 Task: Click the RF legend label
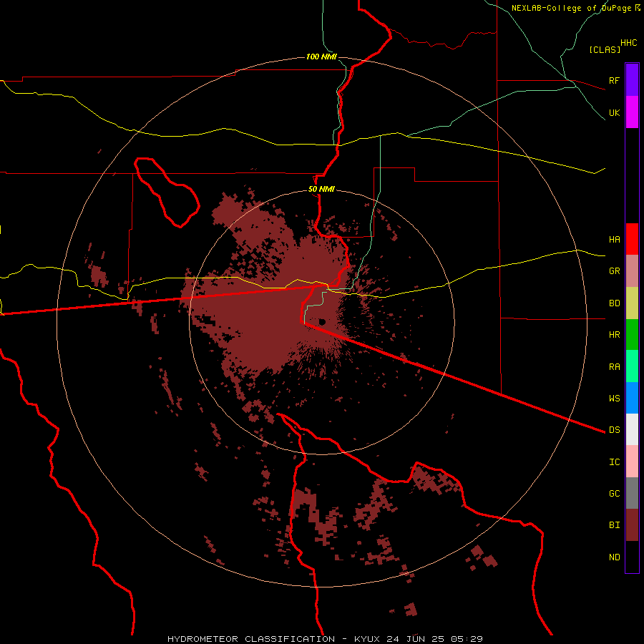pyautogui.click(x=614, y=80)
